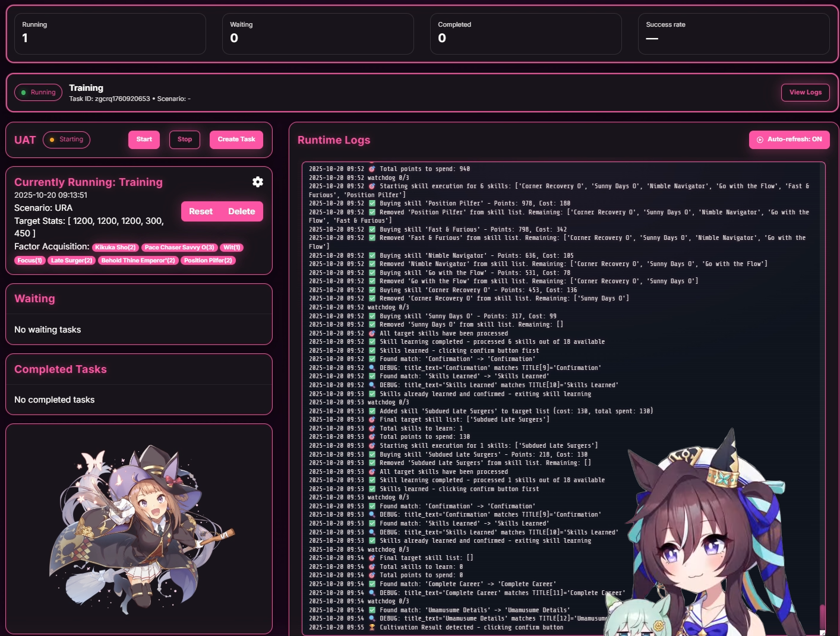
Task: Select the Position Pilfer(2) factor tag
Action: [208, 261]
